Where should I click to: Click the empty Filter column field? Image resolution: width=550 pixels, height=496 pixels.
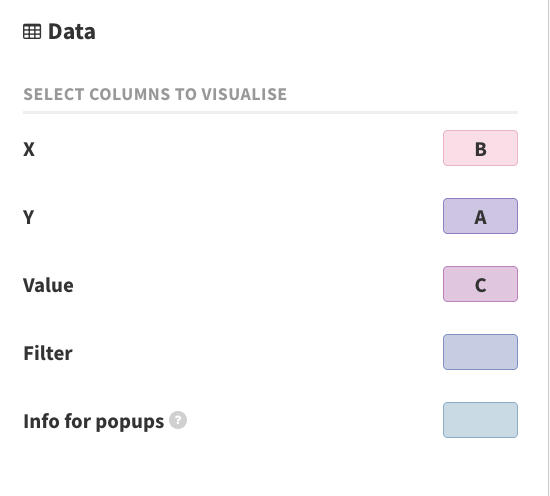[480, 352]
